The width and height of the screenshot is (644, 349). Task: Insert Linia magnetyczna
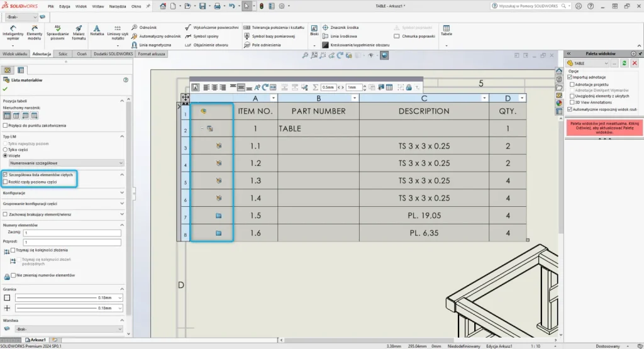click(x=151, y=45)
